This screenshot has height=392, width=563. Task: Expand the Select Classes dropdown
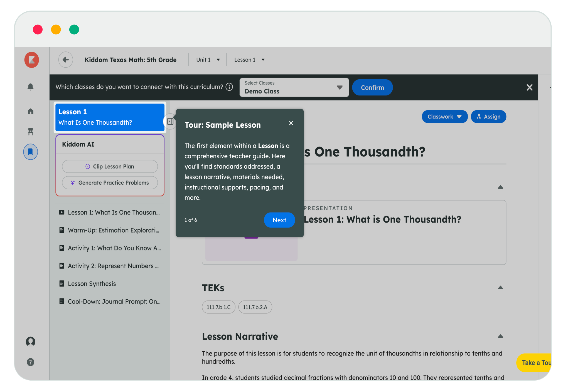pos(294,87)
